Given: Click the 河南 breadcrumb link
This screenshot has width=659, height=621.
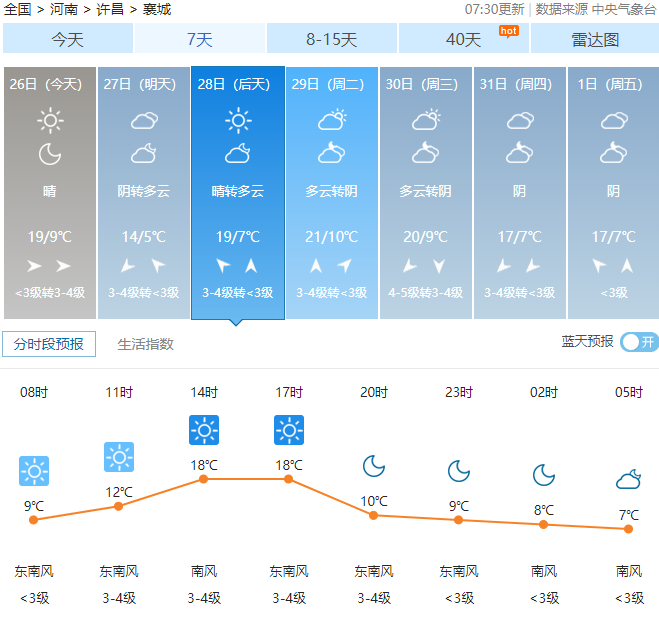Looking at the screenshot, I should pyautogui.click(x=63, y=9).
